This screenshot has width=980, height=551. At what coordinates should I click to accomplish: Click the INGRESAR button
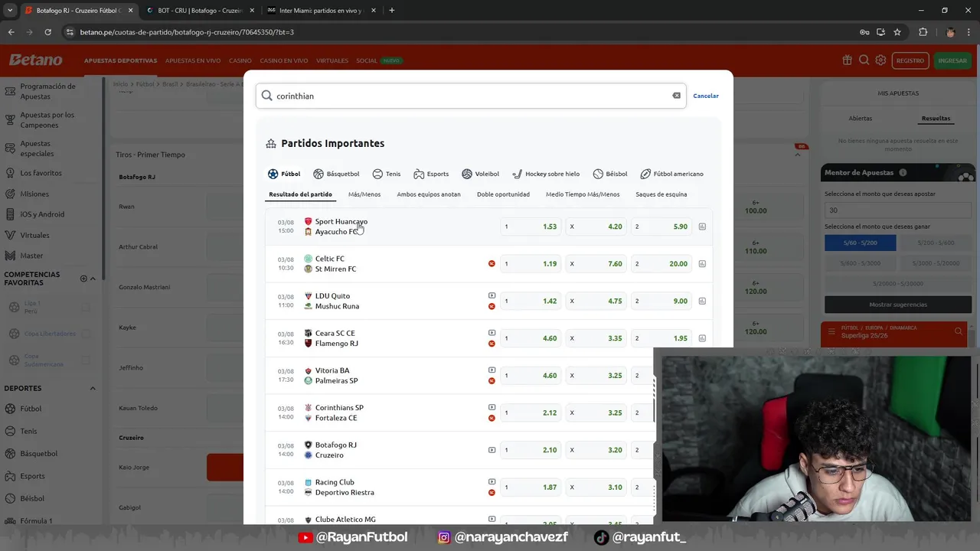coord(952,60)
